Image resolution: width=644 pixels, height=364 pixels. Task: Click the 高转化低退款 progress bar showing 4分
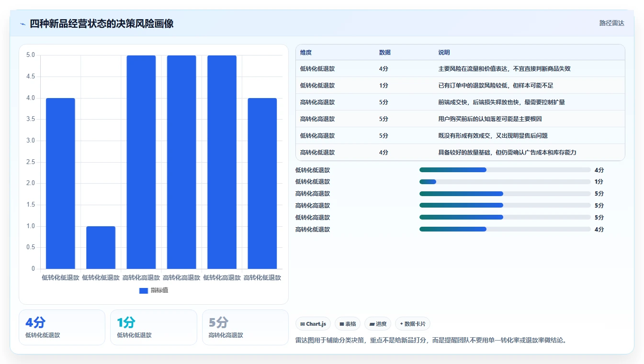[x=505, y=229]
